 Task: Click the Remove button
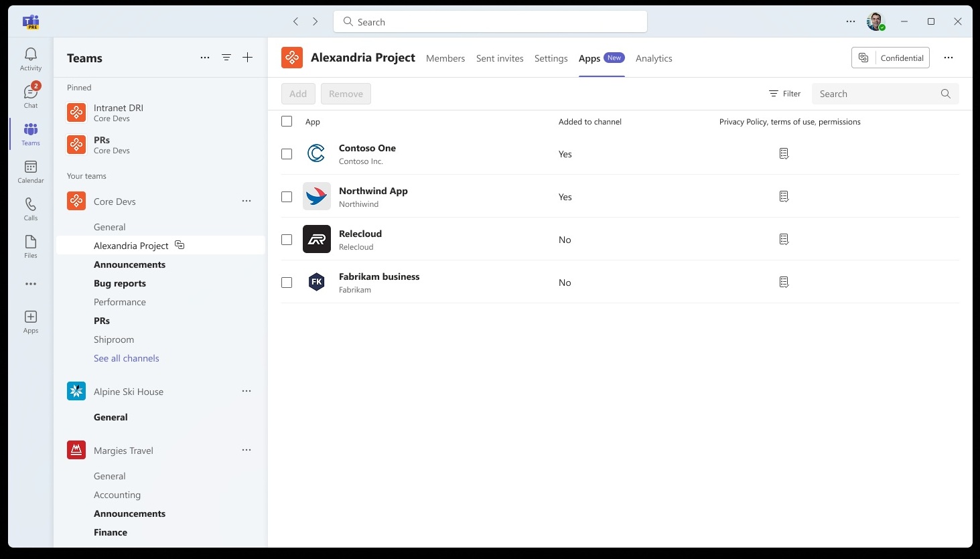346,94
